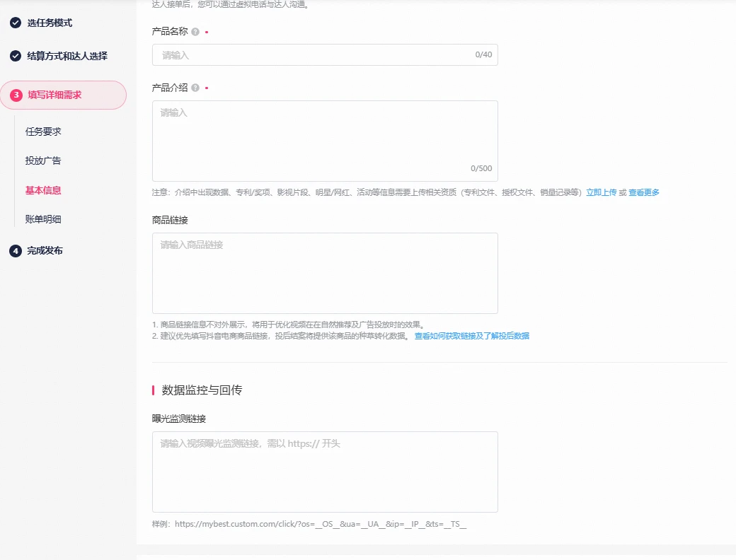Click the 完成发布 step label

pos(45,251)
